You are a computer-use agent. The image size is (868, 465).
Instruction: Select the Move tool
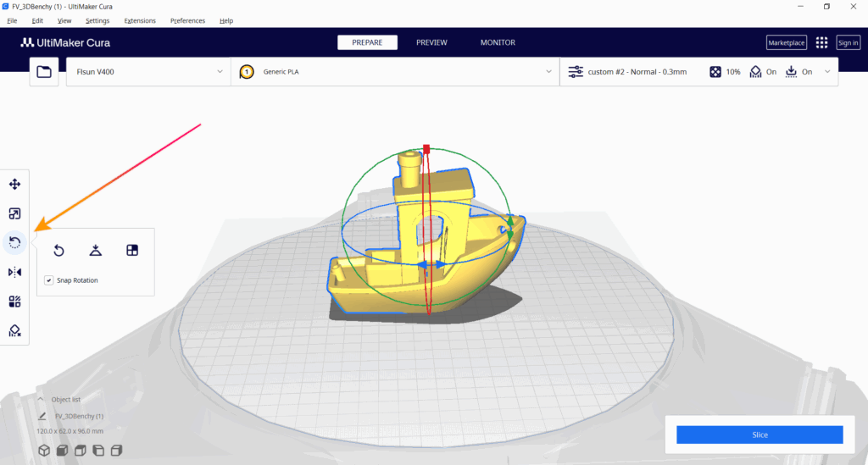[15, 184]
